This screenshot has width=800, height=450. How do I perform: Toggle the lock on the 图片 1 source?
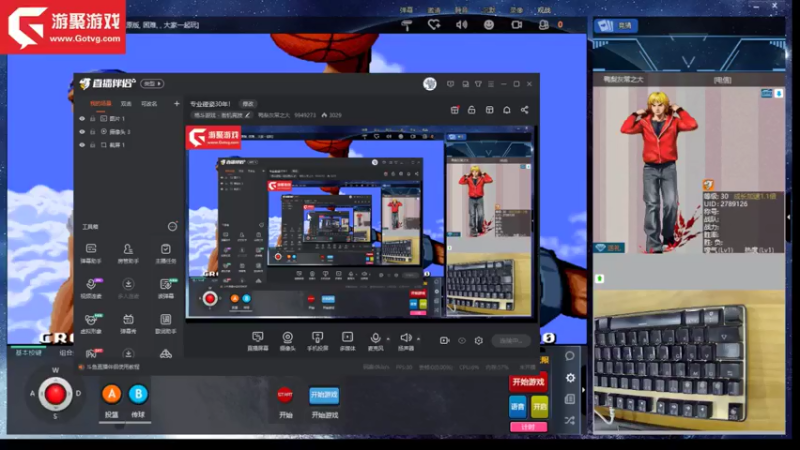[x=92, y=118]
